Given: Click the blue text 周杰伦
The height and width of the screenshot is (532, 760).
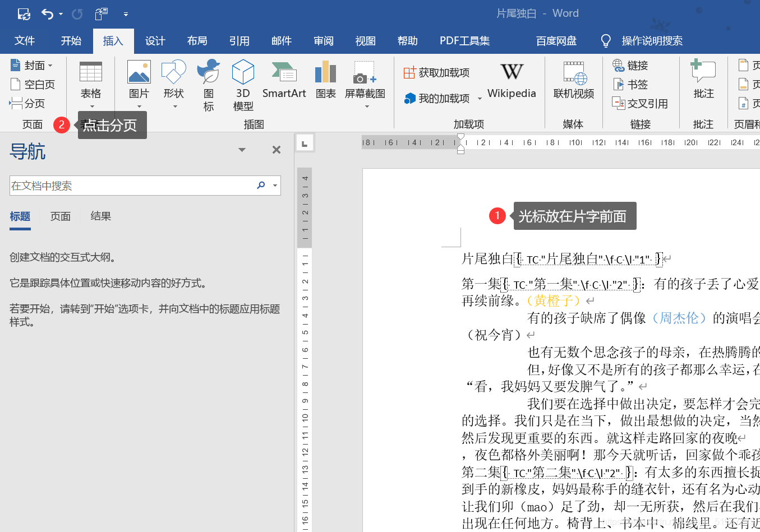Looking at the screenshot, I should pos(679,318).
